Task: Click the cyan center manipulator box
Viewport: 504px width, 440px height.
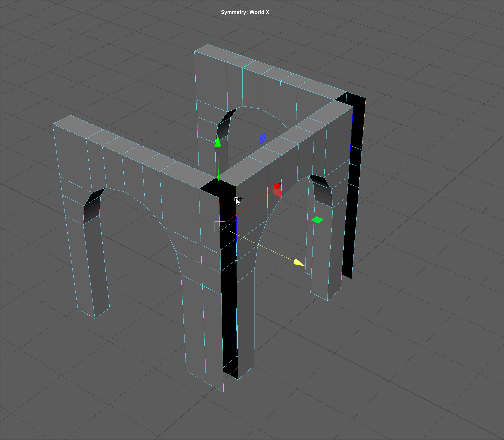Action: coord(220,226)
